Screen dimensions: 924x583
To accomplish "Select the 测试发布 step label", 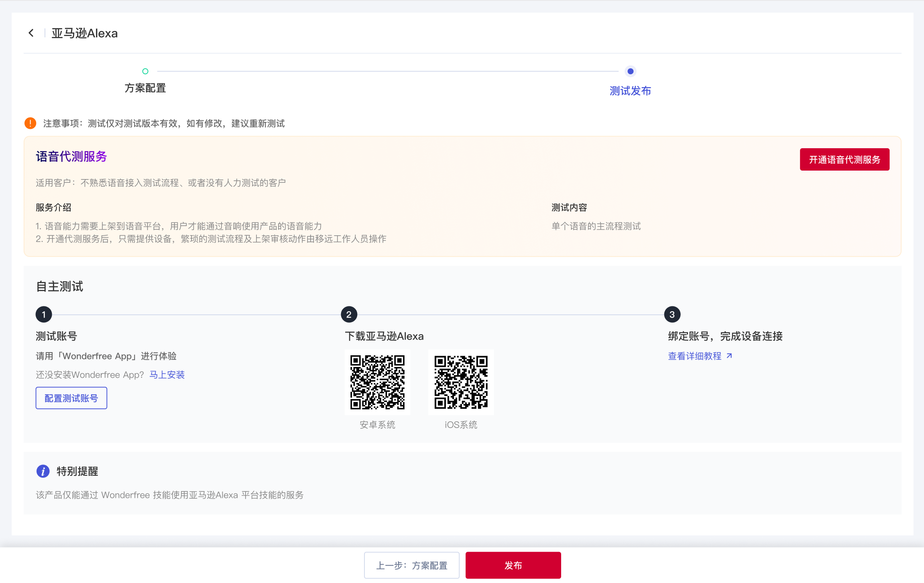I will point(630,91).
